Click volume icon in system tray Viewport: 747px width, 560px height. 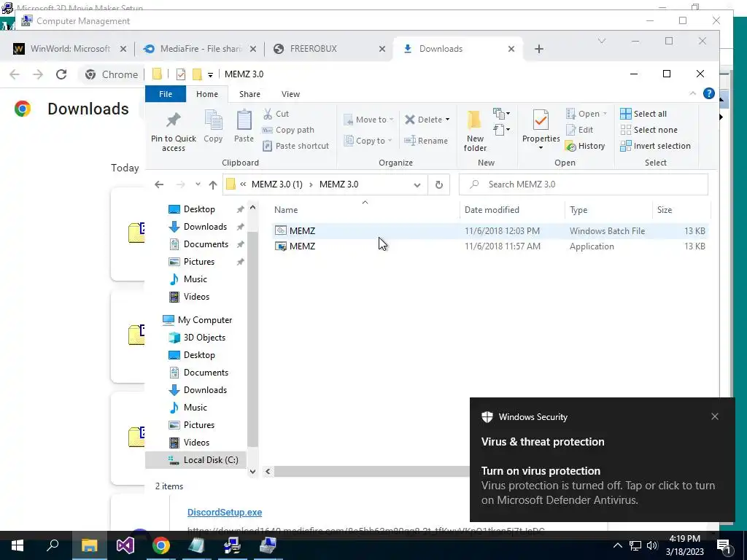652,545
